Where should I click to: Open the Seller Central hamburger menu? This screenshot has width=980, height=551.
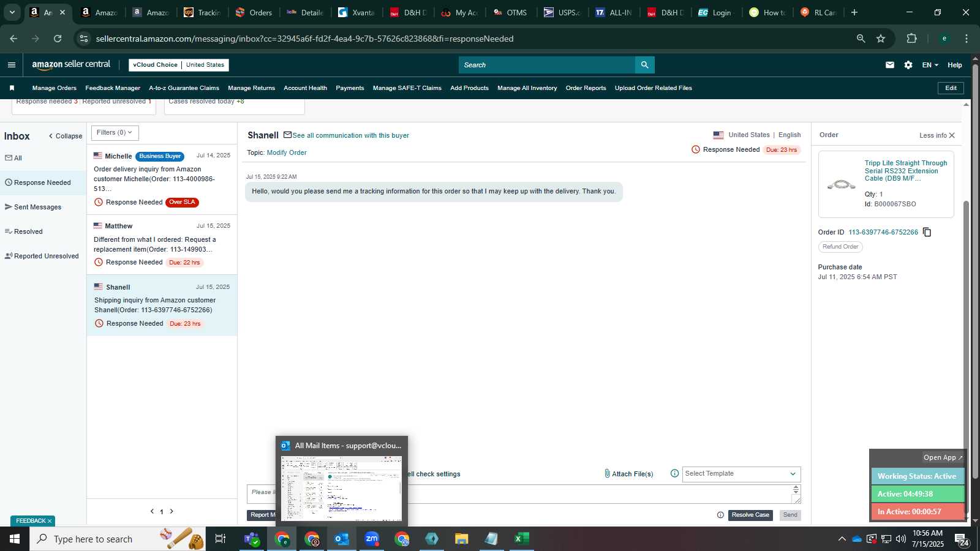(12, 65)
